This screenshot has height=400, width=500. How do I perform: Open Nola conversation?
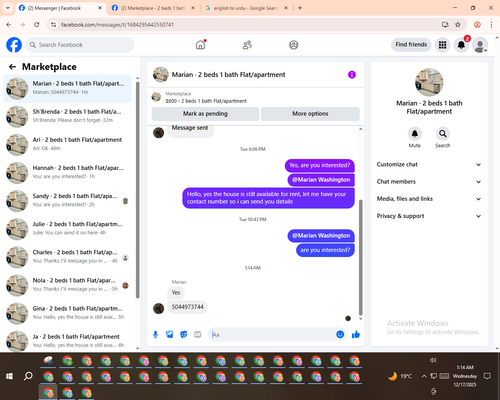click(x=68, y=285)
